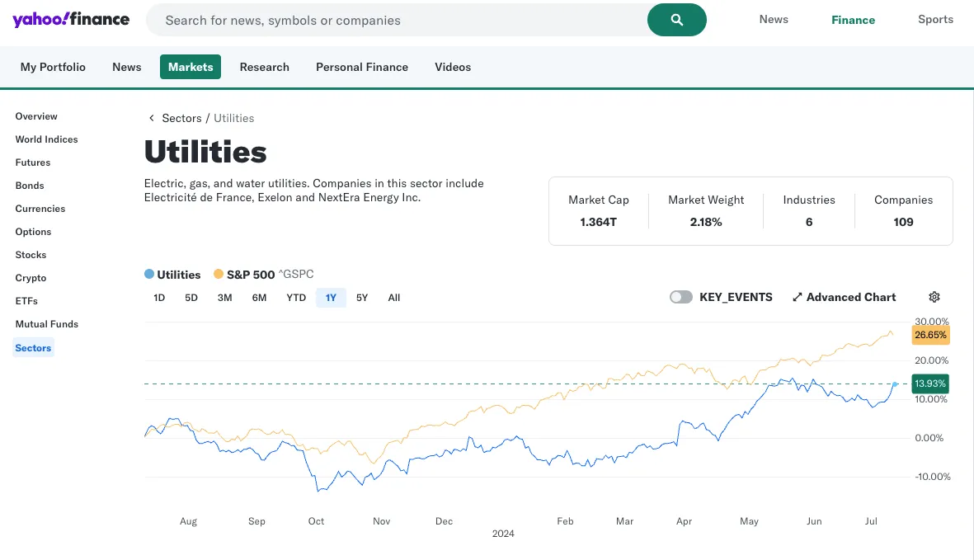
Task: Select Sectors in sidebar
Action: pos(33,348)
